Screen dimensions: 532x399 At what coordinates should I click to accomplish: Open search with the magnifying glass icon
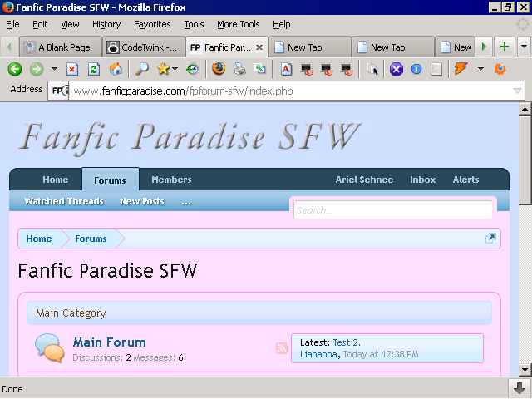[142, 69]
